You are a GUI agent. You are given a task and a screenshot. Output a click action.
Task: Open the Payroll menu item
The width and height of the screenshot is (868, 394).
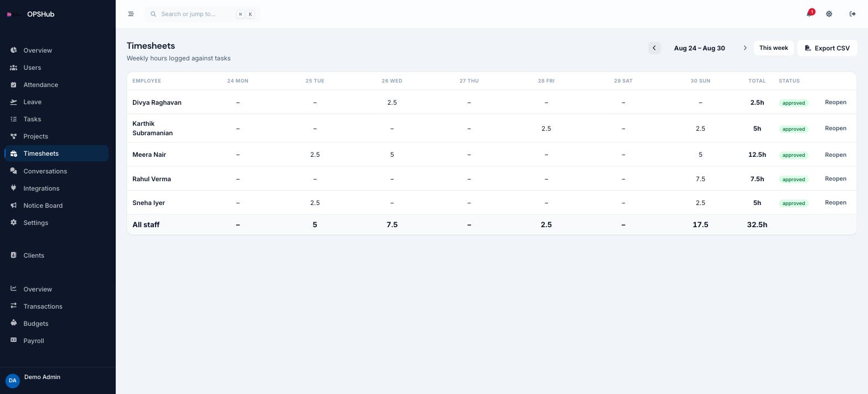(56, 340)
